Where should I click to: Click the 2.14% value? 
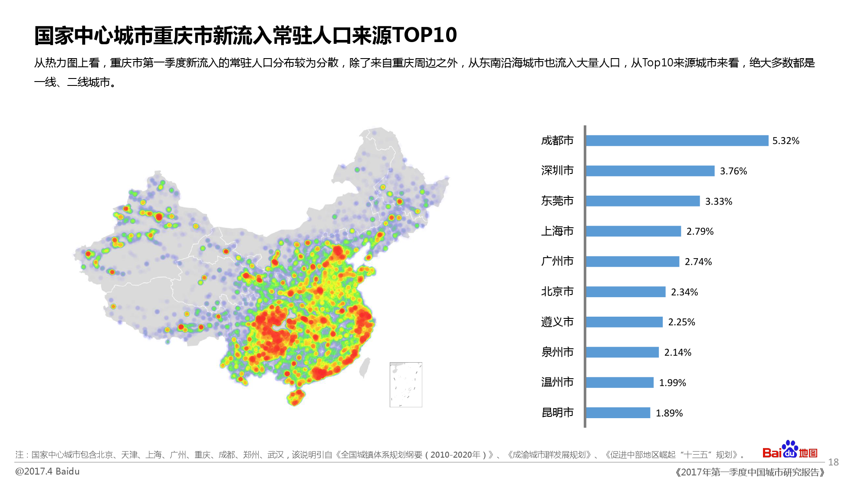point(678,353)
